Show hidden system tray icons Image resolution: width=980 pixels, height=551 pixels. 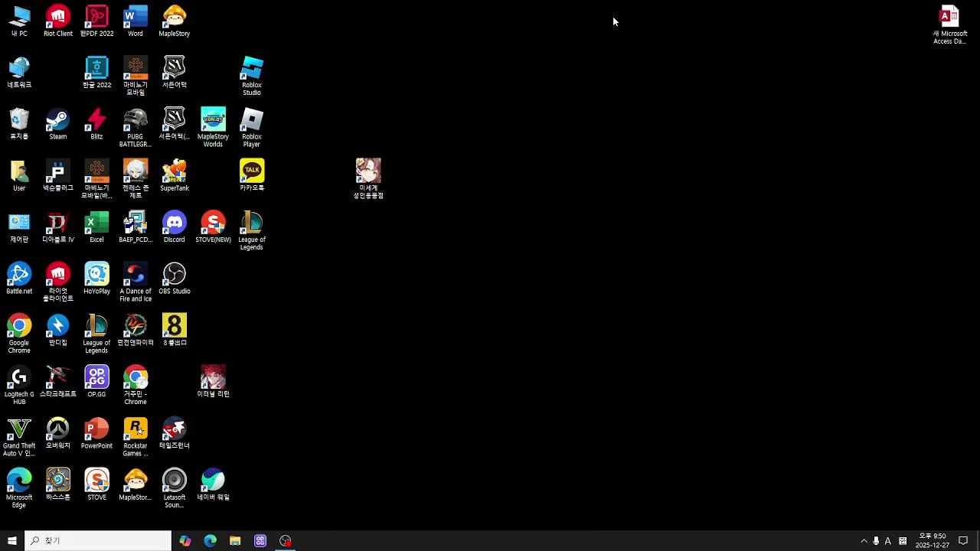coord(864,541)
